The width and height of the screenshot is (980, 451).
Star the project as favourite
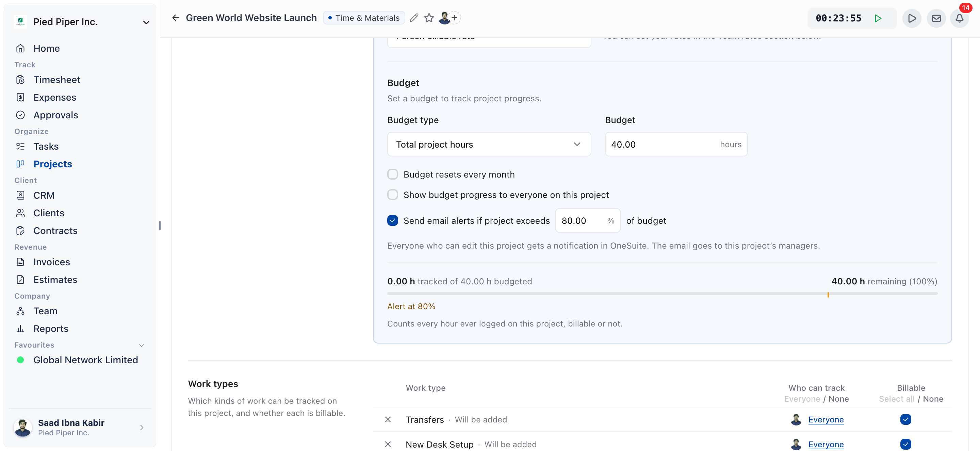[x=429, y=18]
